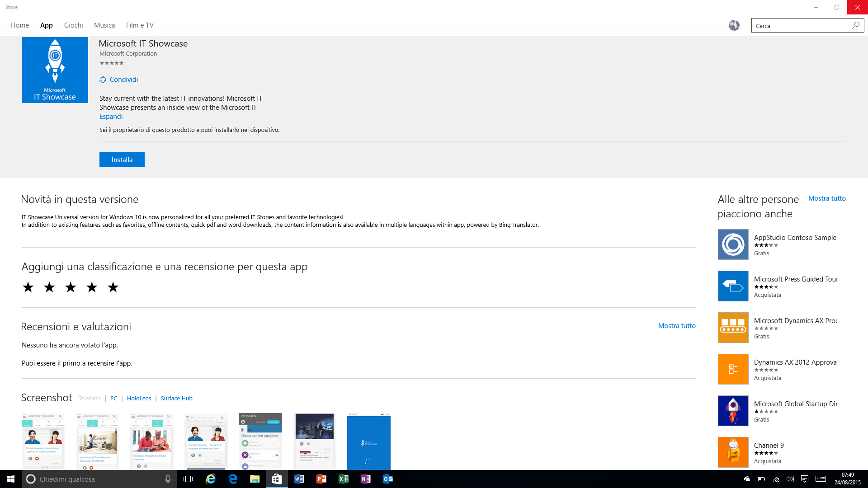Screen dimensions: 868x488
Task: Open Microsoft Dynamics AX orange icon
Action: pos(733,328)
